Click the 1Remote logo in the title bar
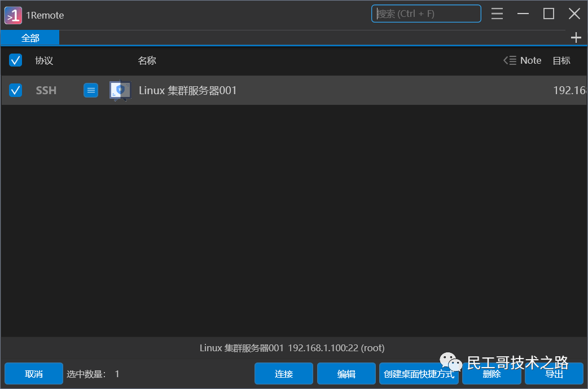 coord(12,15)
